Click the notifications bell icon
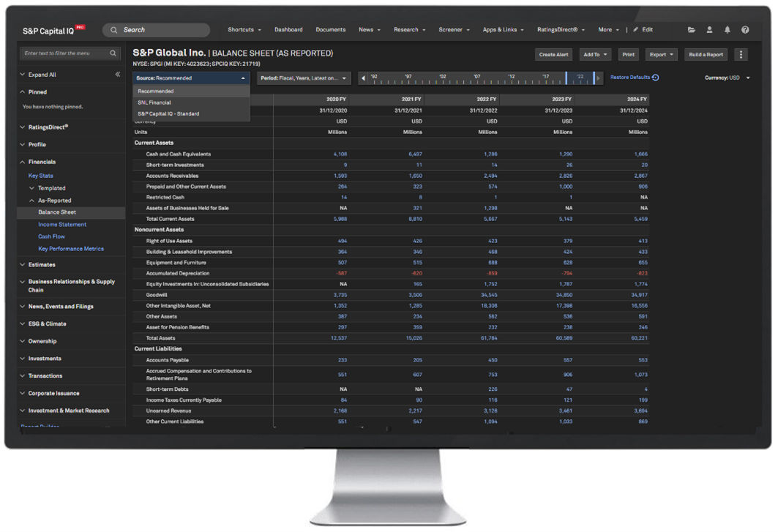 (x=727, y=30)
